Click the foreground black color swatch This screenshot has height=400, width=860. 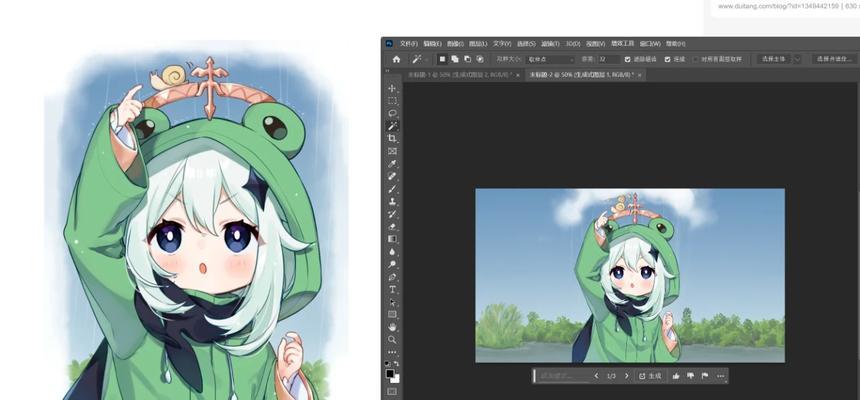pos(390,374)
